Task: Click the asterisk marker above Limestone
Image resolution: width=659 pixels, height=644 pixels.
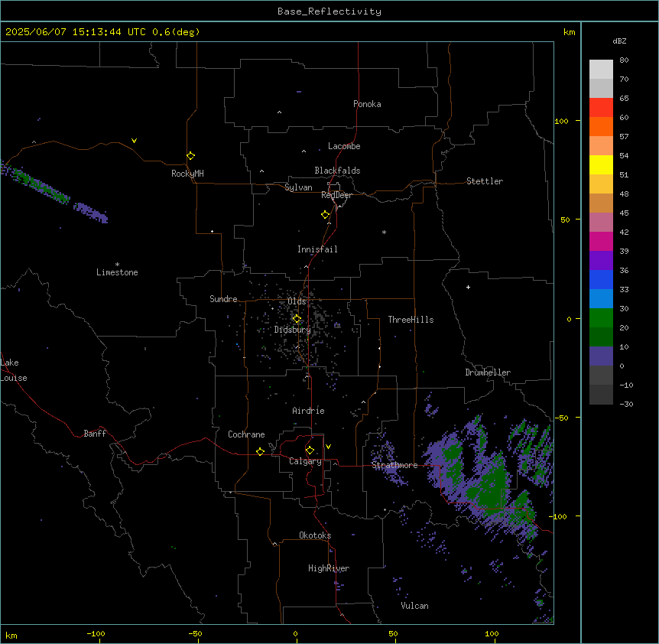Action: (117, 265)
